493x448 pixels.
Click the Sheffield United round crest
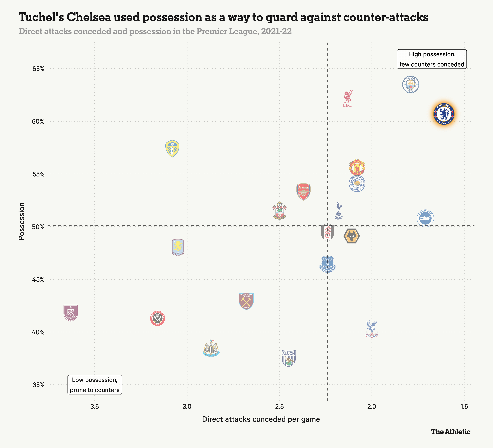coord(157,319)
